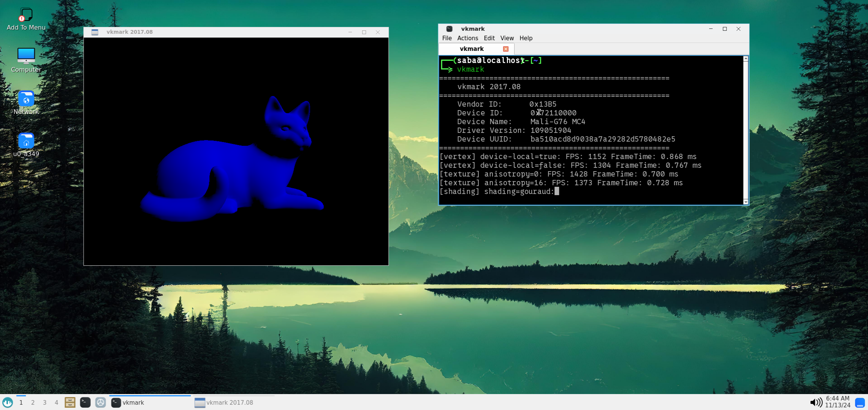Switch to workspace 3

44,402
